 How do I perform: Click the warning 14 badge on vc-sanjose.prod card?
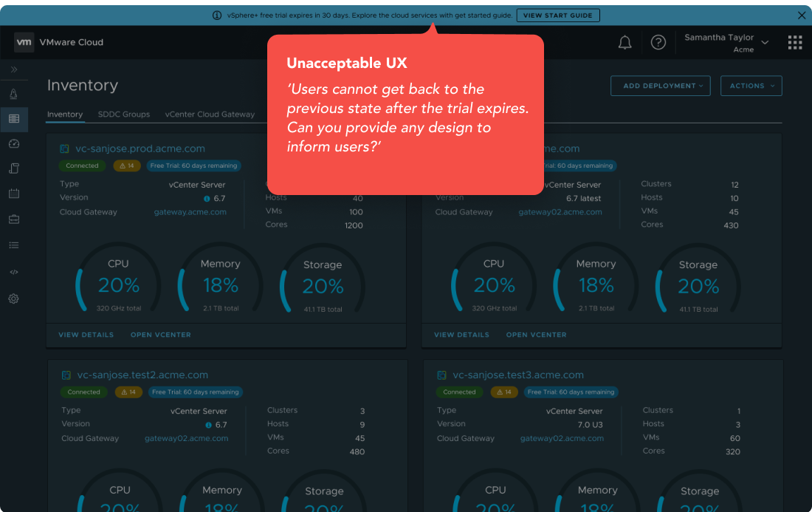point(127,165)
